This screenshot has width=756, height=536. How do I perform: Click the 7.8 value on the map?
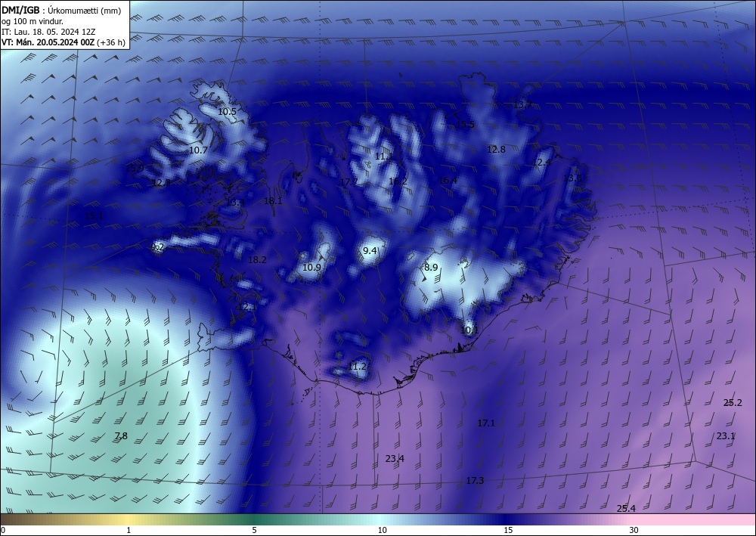[121, 435]
